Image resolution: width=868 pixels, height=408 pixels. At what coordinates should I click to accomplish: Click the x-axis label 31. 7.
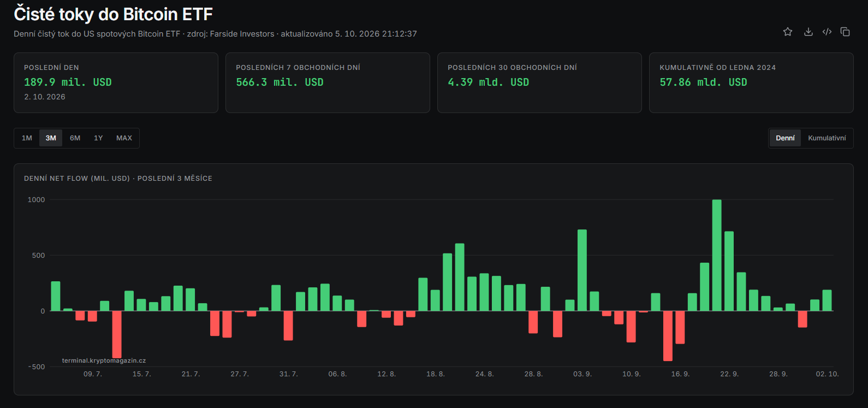click(288, 374)
